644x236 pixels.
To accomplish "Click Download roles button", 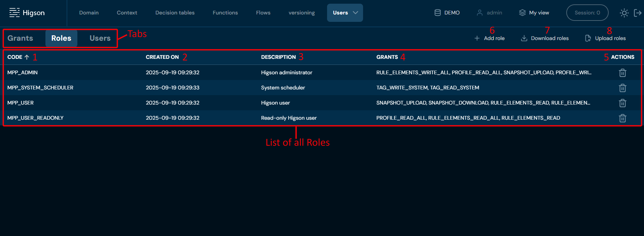I will coord(545,38).
